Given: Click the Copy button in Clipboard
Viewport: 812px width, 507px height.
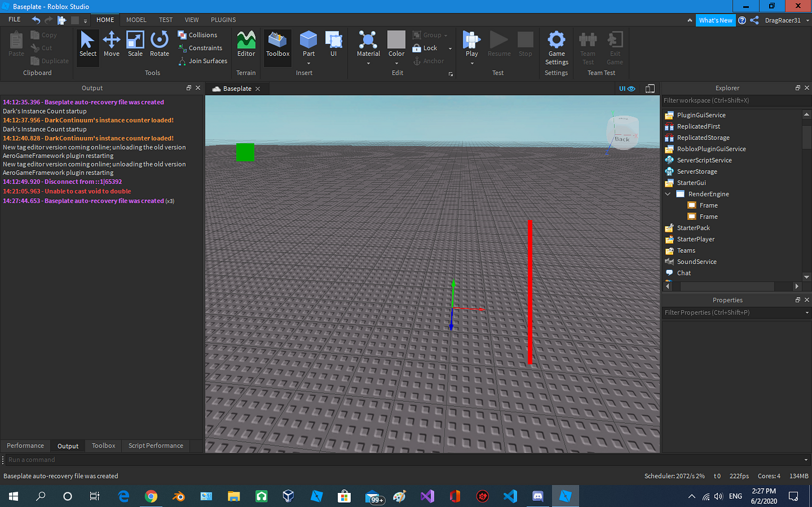Looking at the screenshot, I should pyautogui.click(x=44, y=35).
